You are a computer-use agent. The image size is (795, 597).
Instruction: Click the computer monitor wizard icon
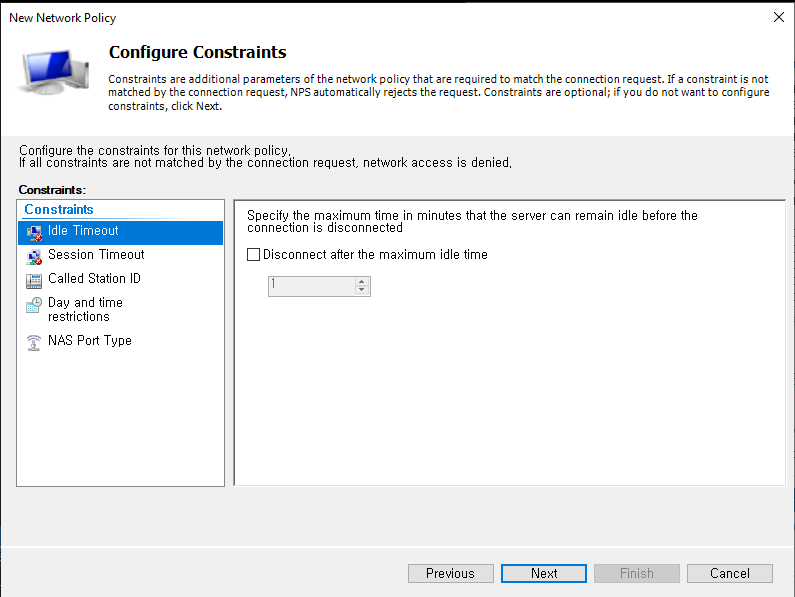(55, 72)
